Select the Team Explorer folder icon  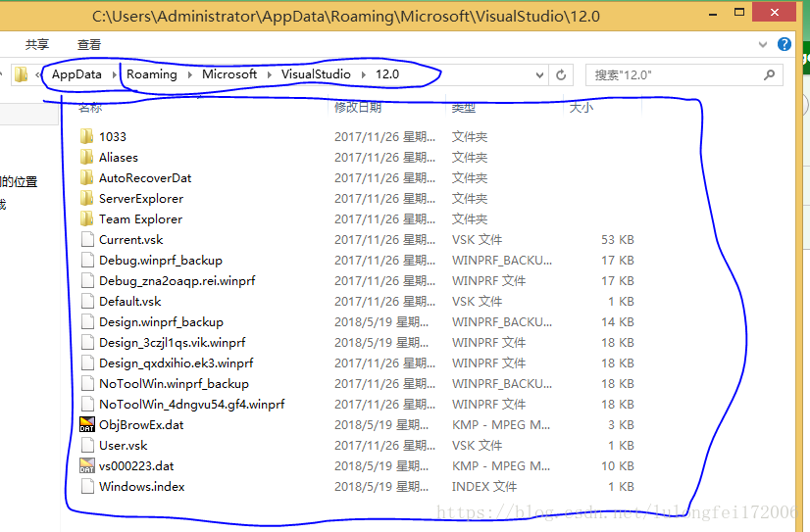tap(86, 219)
